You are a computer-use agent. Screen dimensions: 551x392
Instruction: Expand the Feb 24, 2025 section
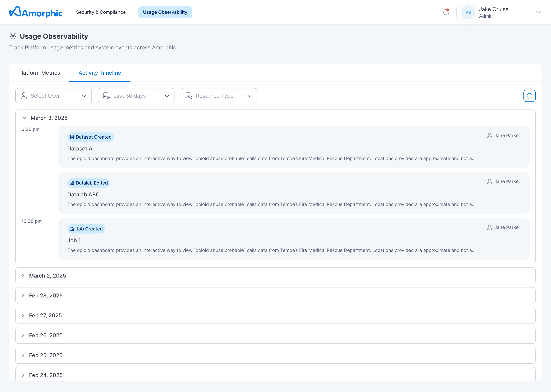pyautogui.click(x=23, y=375)
